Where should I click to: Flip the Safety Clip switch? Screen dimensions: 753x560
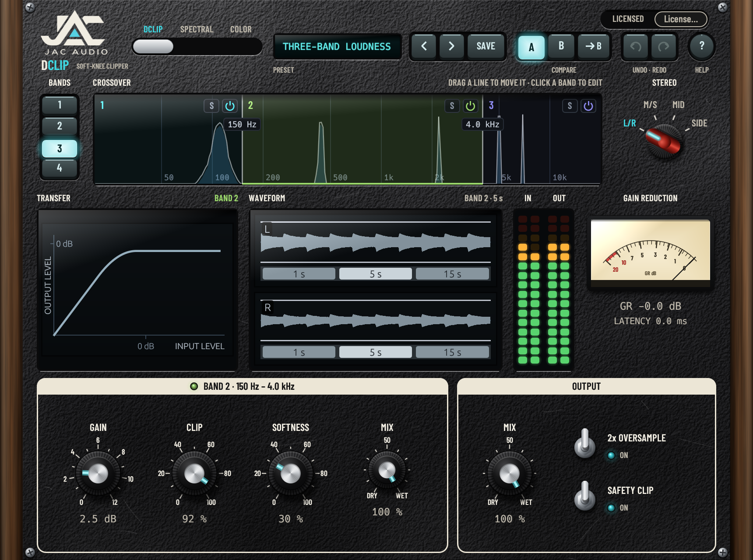[x=584, y=495]
